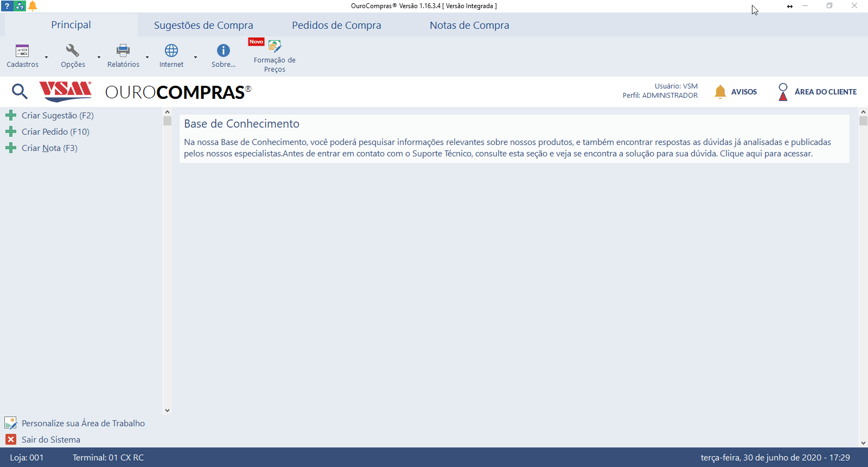Screen dimensions: 868x467
Task: Expand the Internet dropdown arrow
Action: (195, 57)
